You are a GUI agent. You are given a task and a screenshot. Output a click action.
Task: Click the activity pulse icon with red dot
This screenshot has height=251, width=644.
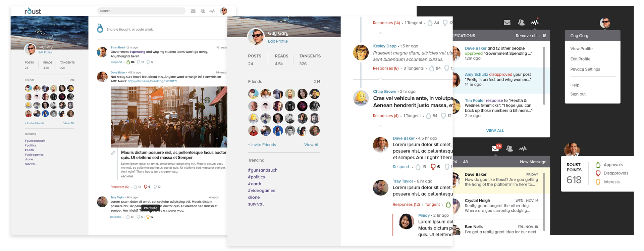tap(535, 22)
